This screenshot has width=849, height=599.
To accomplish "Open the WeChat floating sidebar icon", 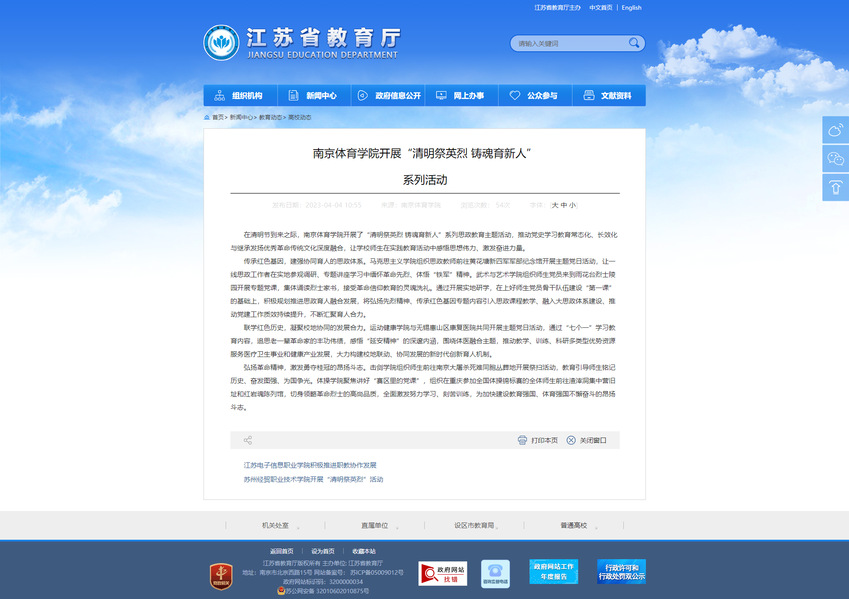I will [835, 159].
